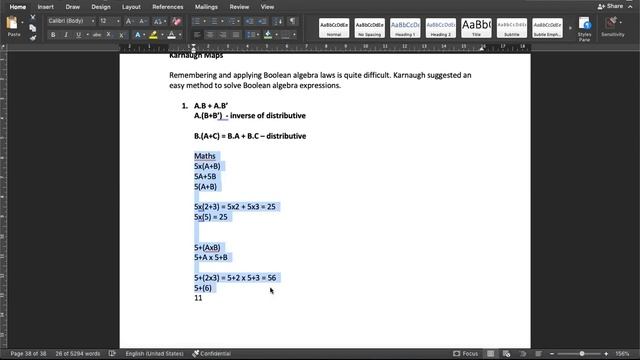Click the Share button

[x=610, y=7]
